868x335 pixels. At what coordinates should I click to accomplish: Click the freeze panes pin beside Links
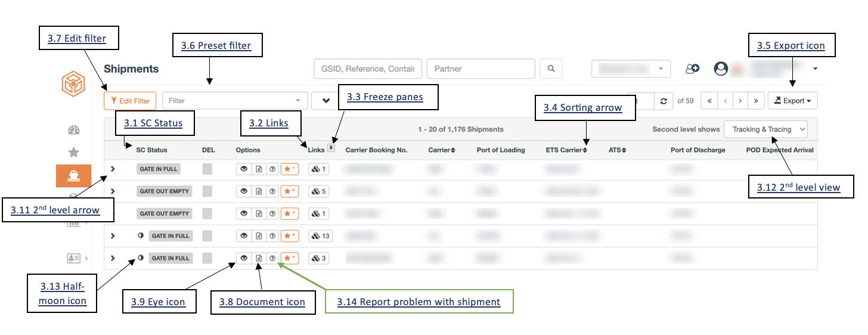click(x=331, y=148)
